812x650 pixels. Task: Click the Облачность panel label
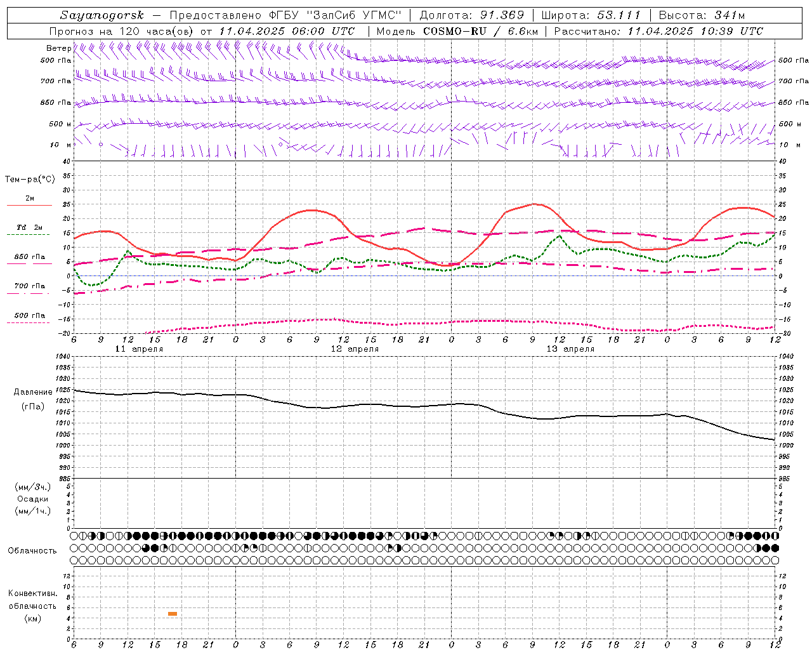(32, 551)
